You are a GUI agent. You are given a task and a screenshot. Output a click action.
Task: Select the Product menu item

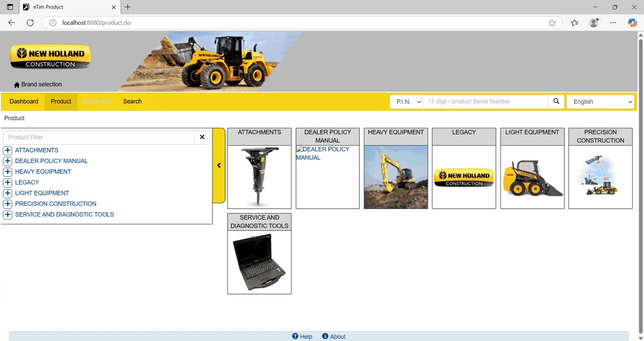point(61,102)
